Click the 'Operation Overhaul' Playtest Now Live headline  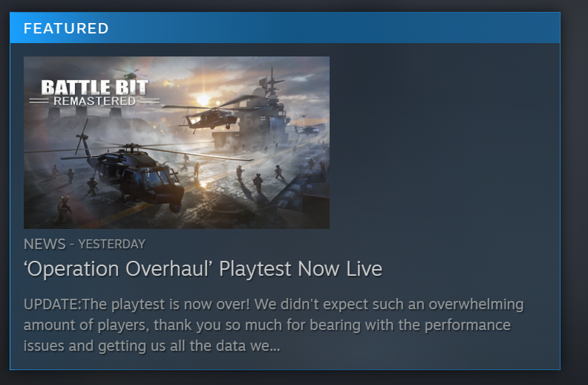[203, 269]
